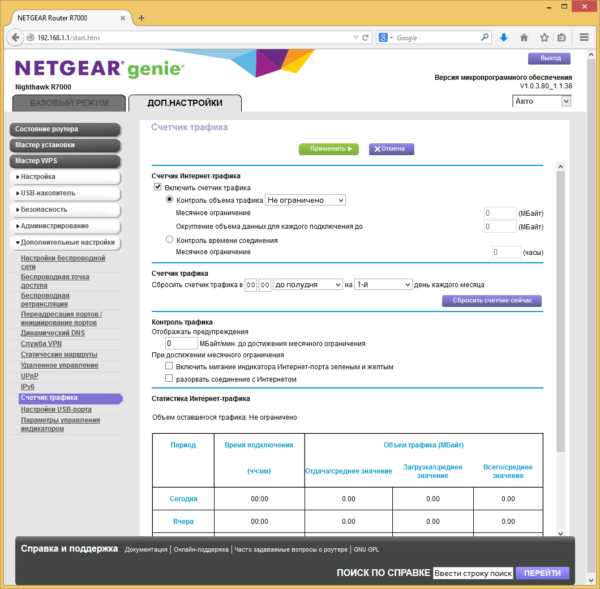Click the reset time hours field
The image size is (600, 589).
pyautogui.click(x=251, y=285)
